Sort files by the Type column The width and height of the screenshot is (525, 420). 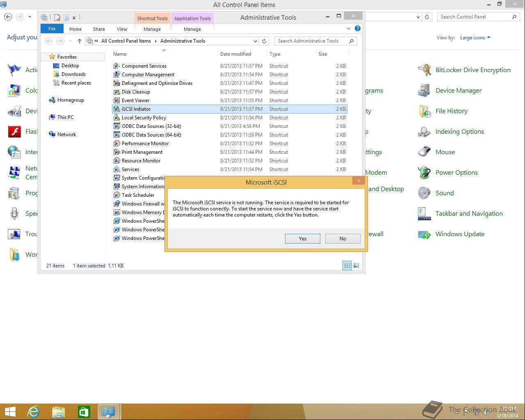(291, 54)
